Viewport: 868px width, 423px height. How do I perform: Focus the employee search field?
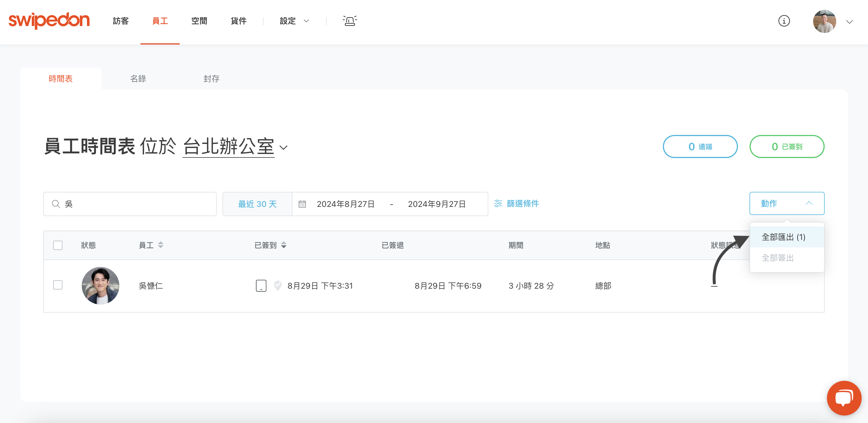(130, 204)
